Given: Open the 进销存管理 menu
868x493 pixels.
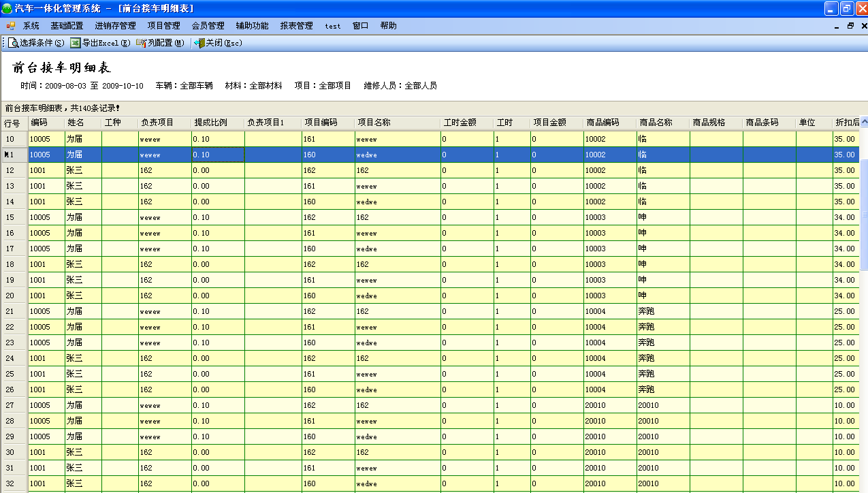Looking at the screenshot, I should coord(115,26).
